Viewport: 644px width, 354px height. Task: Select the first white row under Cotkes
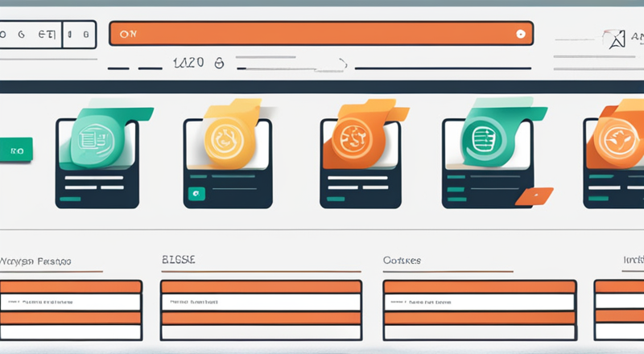pos(479,303)
